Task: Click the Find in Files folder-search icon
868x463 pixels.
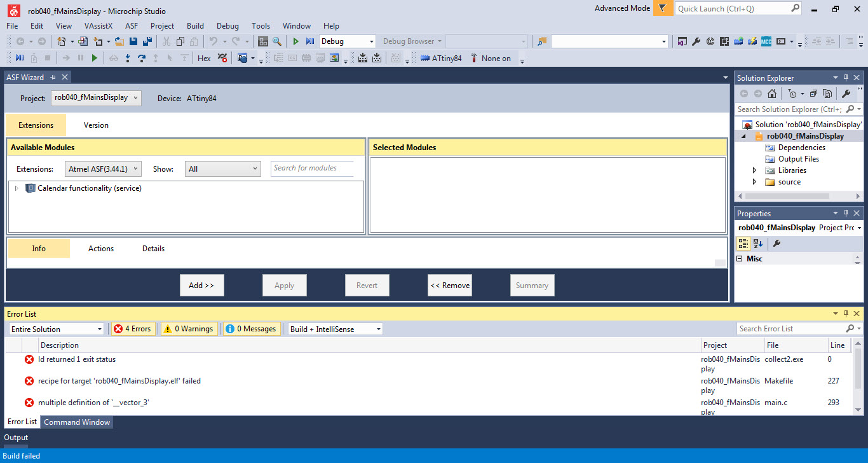Action: 541,41
